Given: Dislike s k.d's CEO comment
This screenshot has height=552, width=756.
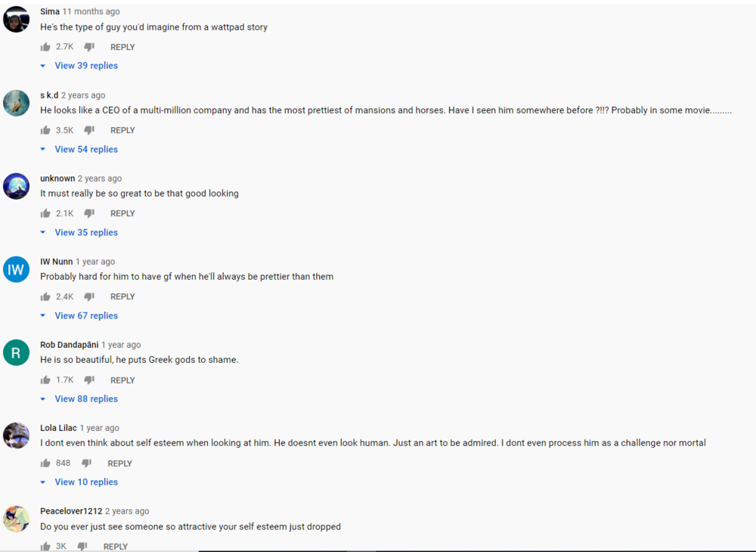Looking at the screenshot, I should pos(89,130).
